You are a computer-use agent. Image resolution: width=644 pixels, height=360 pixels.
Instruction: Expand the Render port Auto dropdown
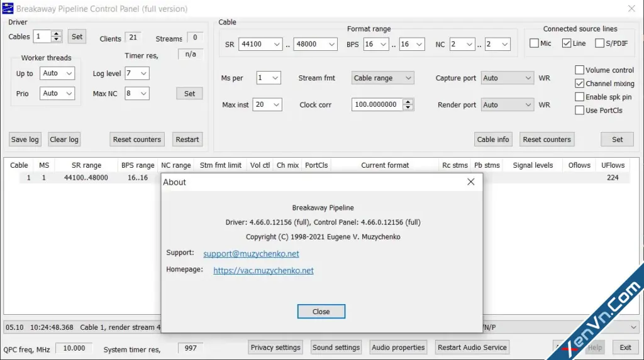[x=507, y=105]
